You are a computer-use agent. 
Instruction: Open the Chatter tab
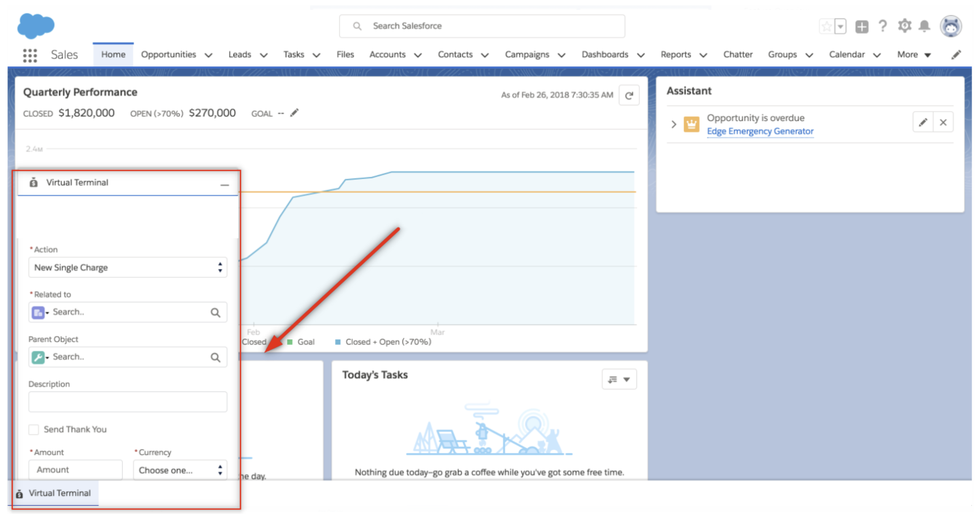[x=738, y=54]
